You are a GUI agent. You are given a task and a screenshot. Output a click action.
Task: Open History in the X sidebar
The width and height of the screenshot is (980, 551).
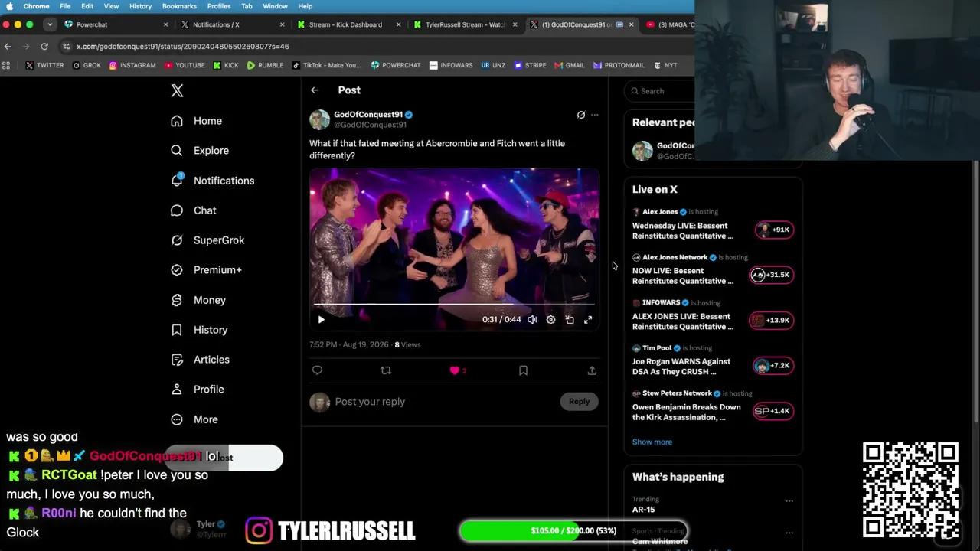point(199,330)
